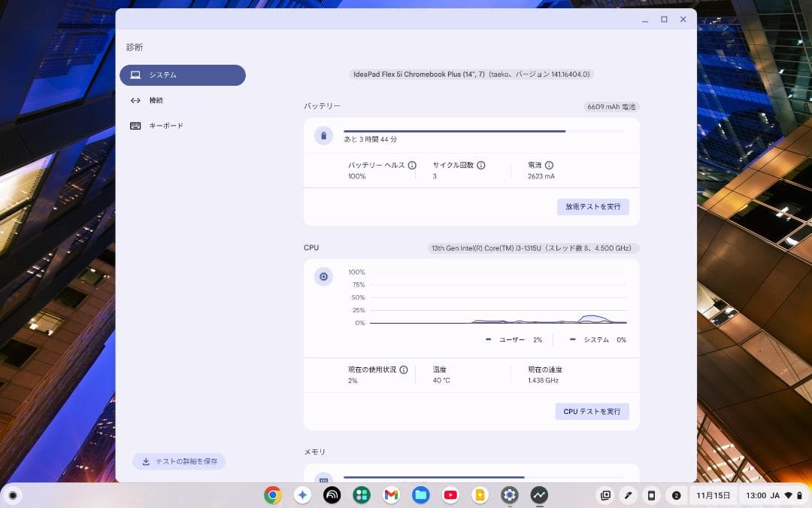812x508 pixels.
Task: Open the Files app from shelf
Action: [x=420, y=495]
